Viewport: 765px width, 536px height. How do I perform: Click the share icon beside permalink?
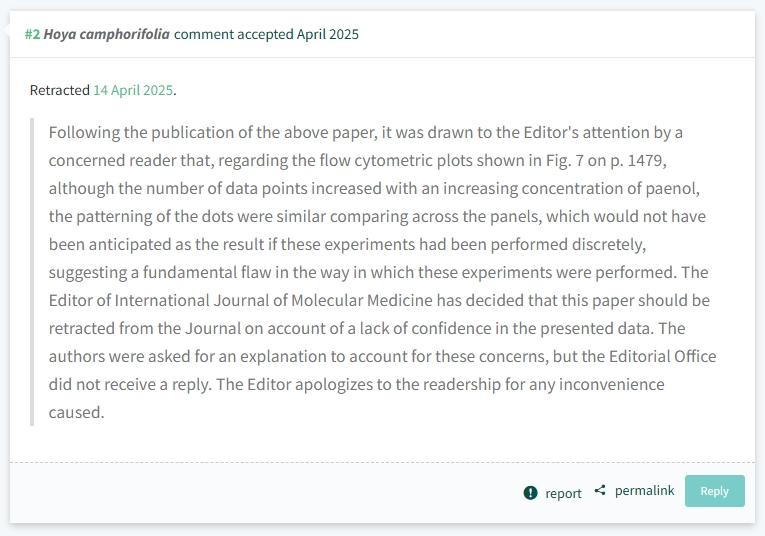(600, 490)
